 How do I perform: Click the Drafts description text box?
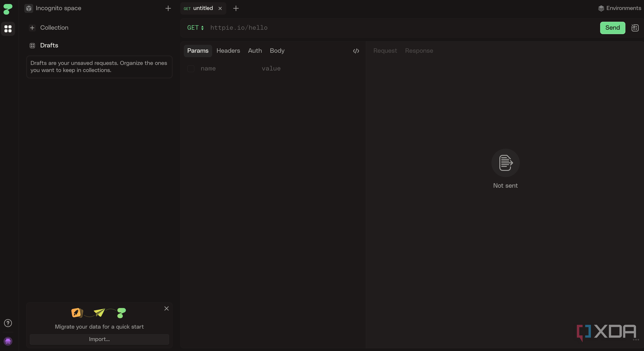click(99, 67)
